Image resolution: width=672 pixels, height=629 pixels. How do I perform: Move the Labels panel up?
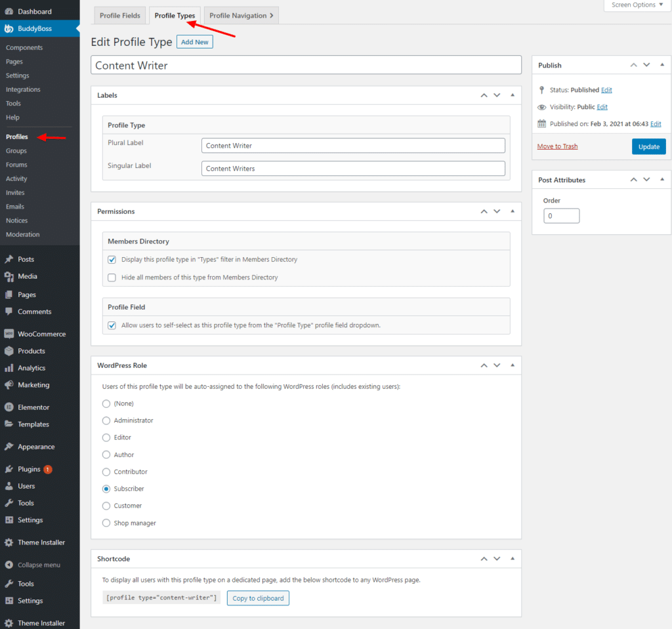coord(484,95)
